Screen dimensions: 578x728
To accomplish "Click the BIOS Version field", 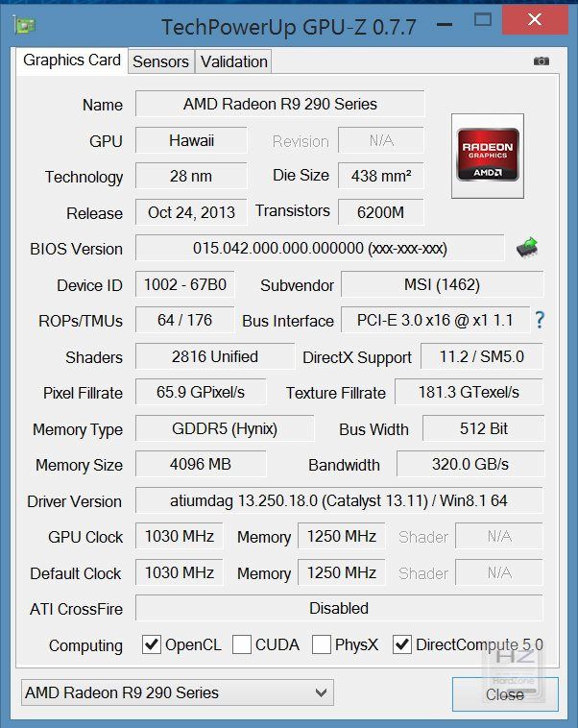I will pos(320,248).
